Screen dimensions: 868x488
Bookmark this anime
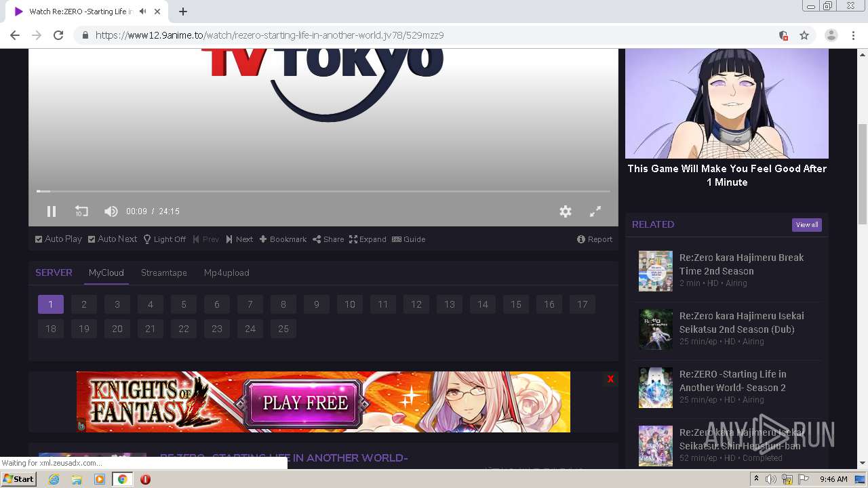point(283,239)
